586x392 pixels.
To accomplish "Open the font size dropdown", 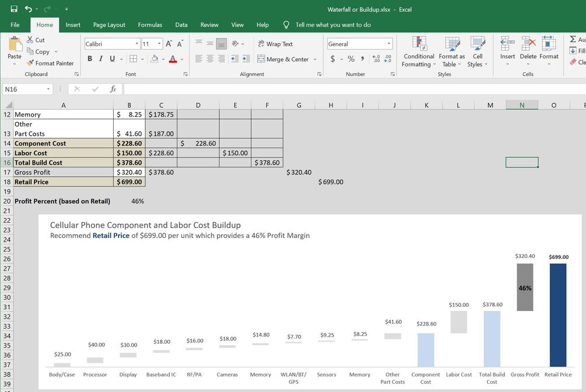I will pyautogui.click(x=159, y=44).
